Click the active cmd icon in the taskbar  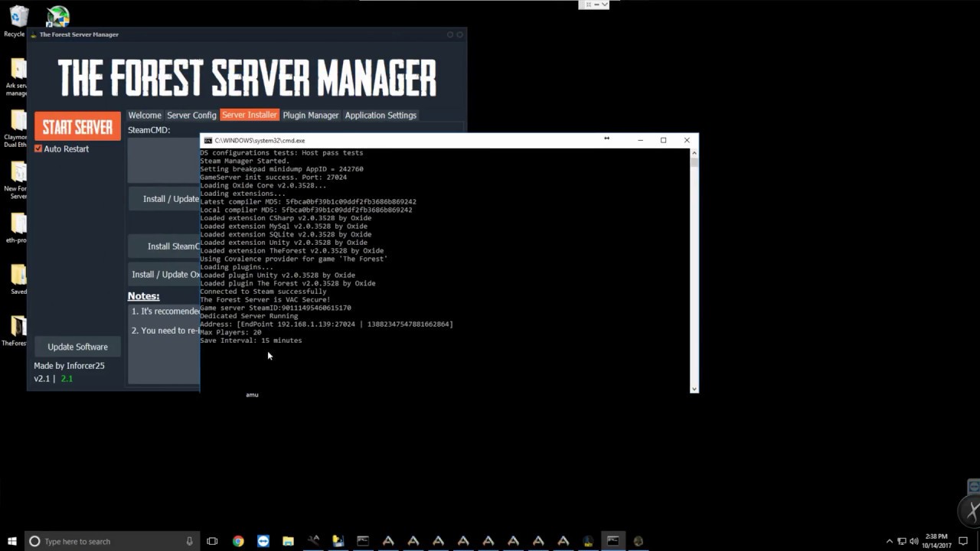coord(612,541)
